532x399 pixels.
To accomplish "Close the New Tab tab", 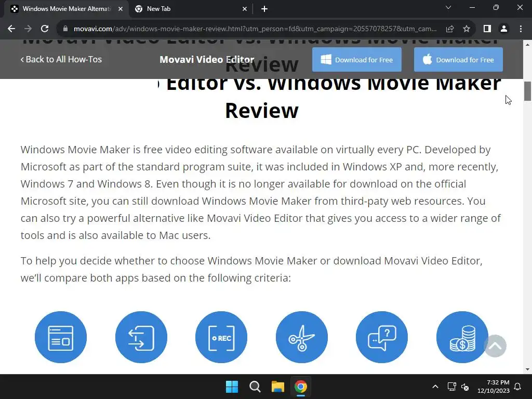I will tap(245, 9).
